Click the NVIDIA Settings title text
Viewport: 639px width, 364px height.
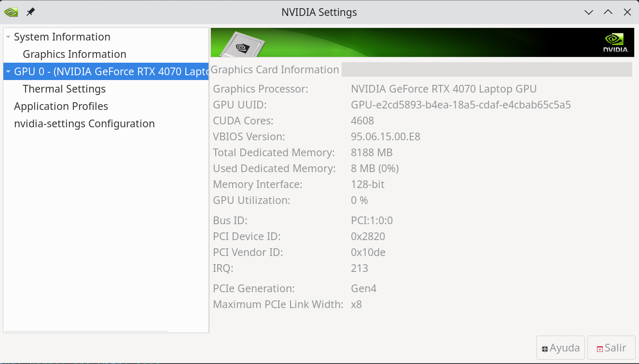click(319, 12)
